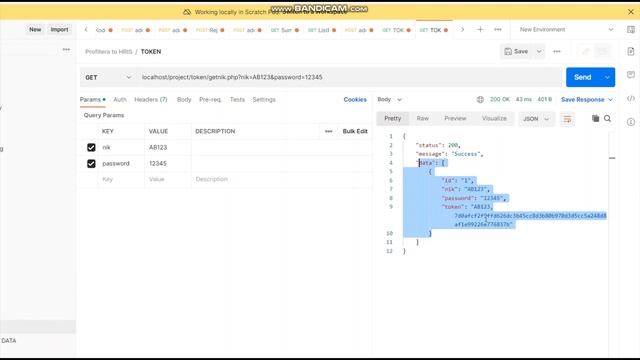Switch to the Params tab

pos(92,100)
